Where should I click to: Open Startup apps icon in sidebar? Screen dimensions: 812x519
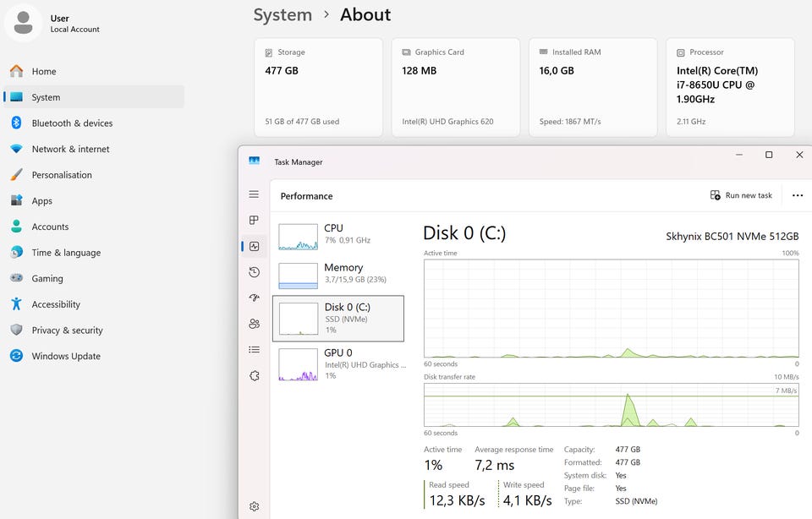pos(254,298)
